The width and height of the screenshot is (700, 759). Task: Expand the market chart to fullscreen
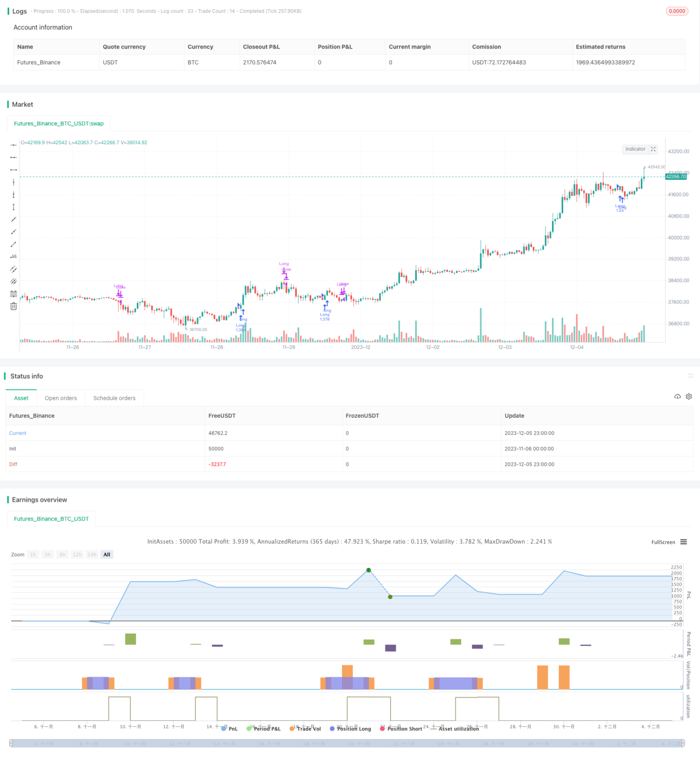point(653,149)
